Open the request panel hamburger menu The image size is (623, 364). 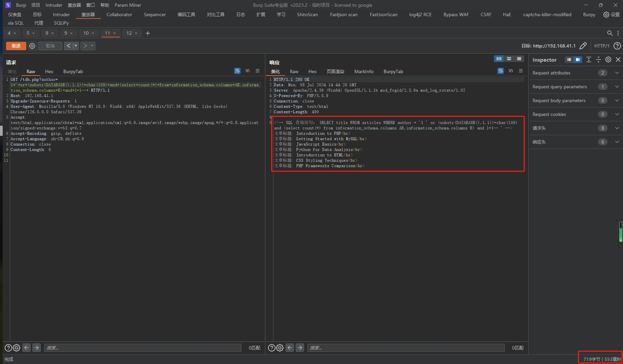[x=258, y=71]
